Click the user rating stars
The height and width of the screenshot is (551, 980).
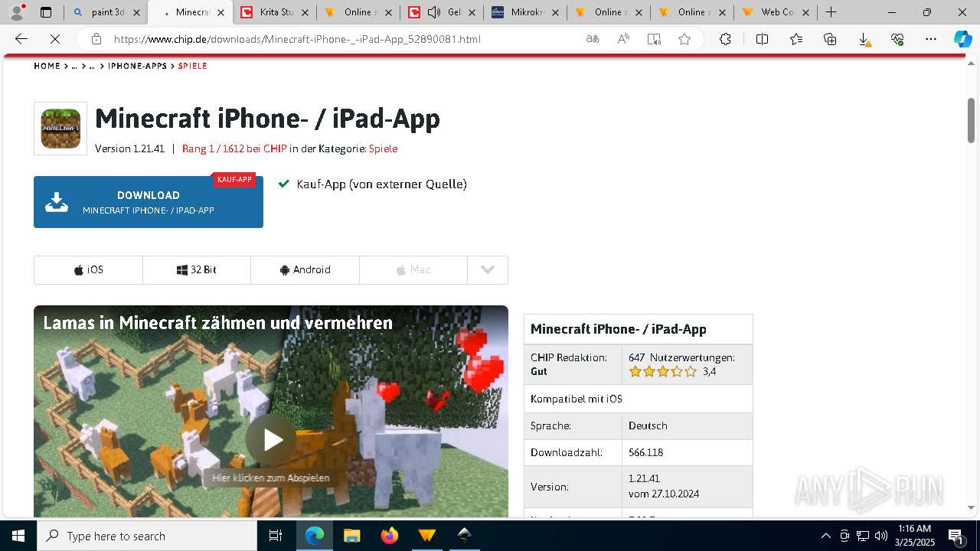click(x=663, y=372)
